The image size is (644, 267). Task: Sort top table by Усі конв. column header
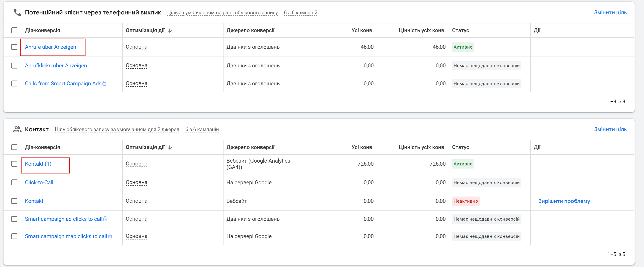[x=362, y=30]
